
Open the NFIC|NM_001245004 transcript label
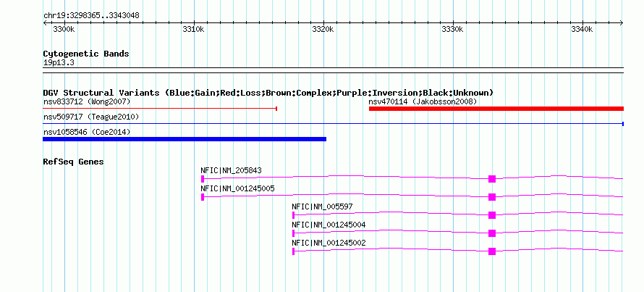329,225
